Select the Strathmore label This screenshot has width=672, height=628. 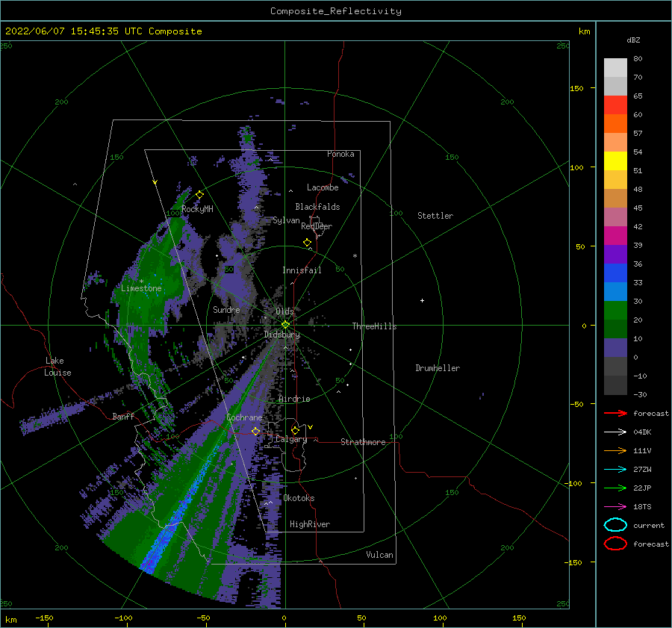(363, 442)
